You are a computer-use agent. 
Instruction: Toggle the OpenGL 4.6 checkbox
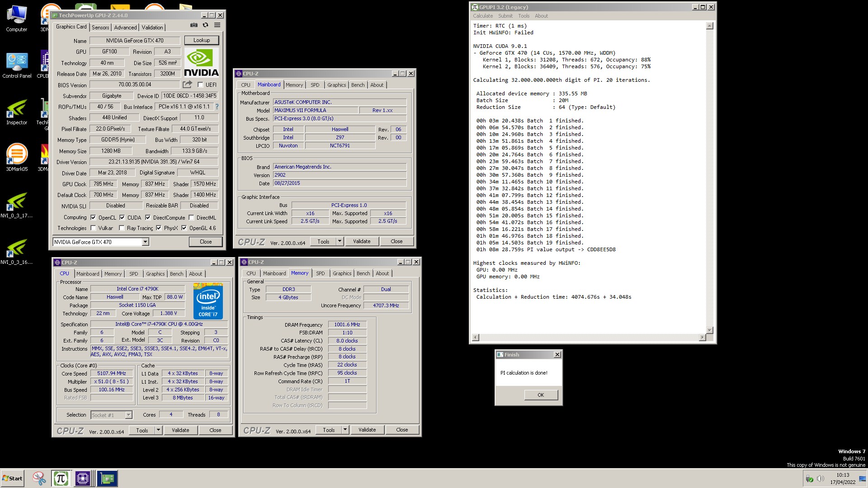[x=184, y=228]
